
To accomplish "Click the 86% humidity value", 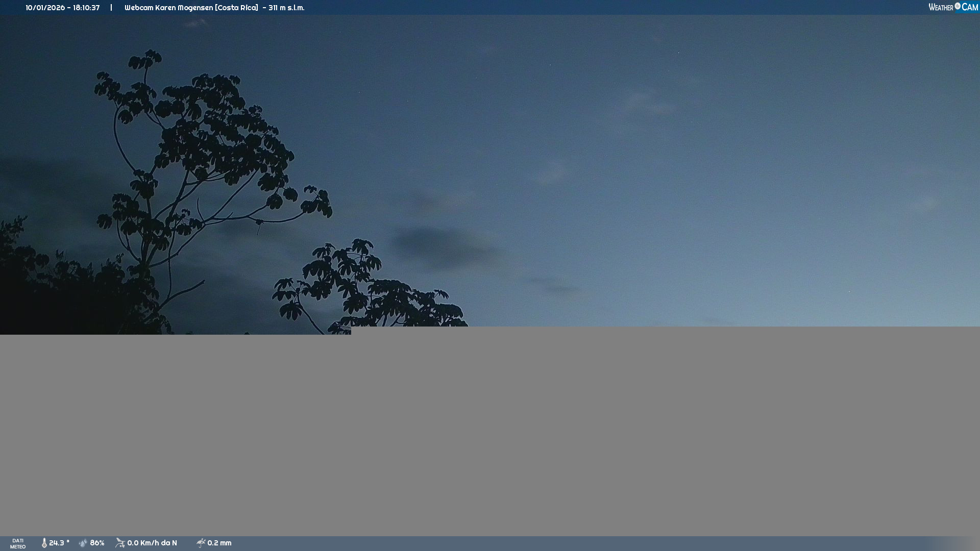I will (x=97, y=543).
